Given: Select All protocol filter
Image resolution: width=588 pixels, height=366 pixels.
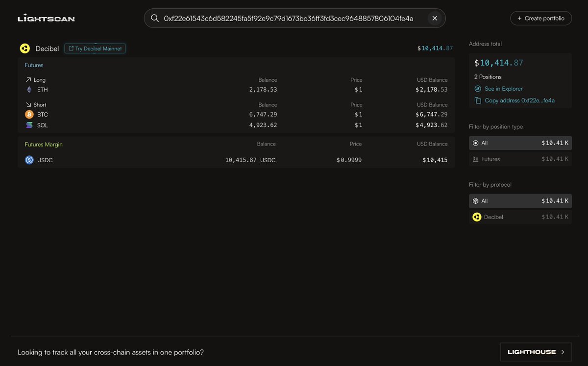Looking at the screenshot, I should [520, 201].
